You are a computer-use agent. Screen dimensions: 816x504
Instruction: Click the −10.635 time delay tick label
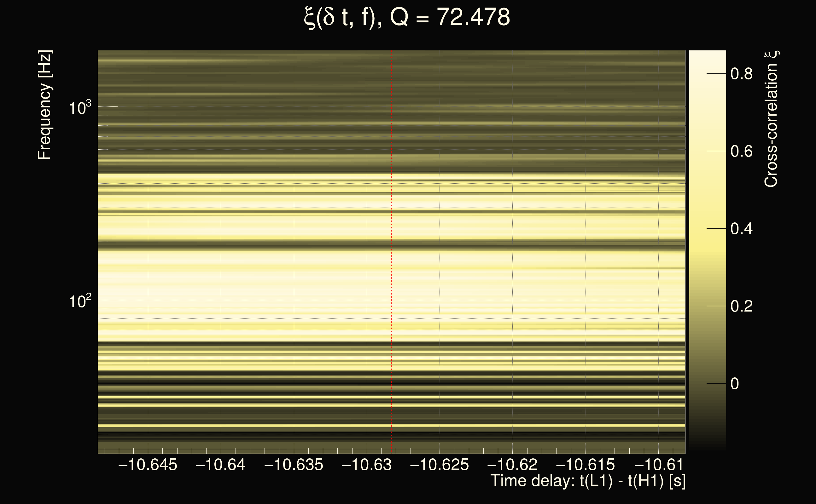click(294, 465)
